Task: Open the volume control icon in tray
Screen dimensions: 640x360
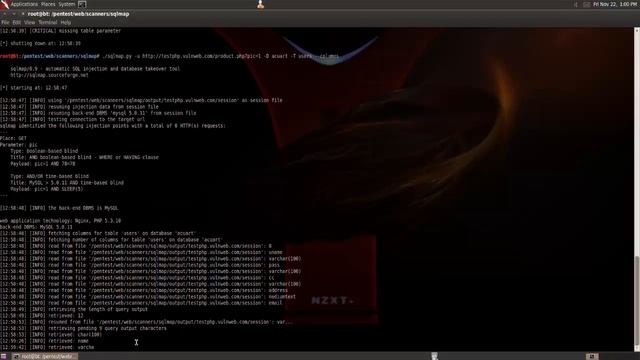Action: [576, 4]
